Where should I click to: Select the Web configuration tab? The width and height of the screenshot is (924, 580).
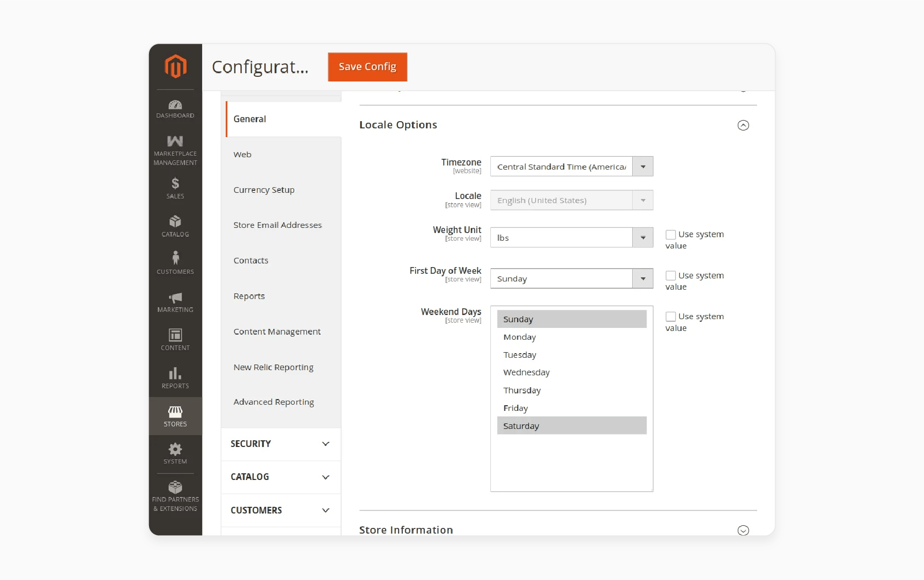(282, 155)
